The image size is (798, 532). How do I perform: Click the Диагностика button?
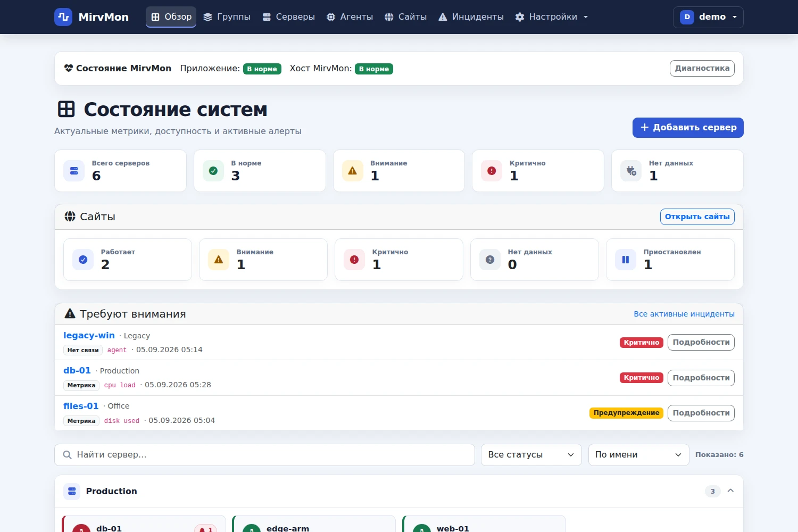coord(702,68)
